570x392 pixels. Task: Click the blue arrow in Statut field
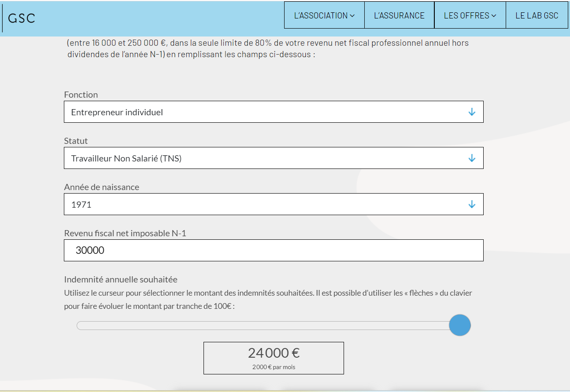tap(472, 158)
